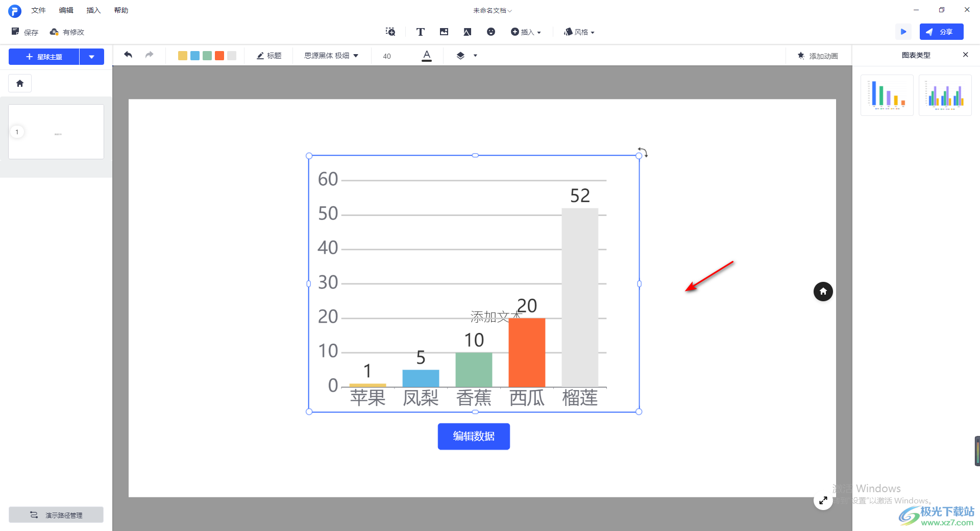Select the Image insert icon
980x531 pixels.
(x=444, y=32)
